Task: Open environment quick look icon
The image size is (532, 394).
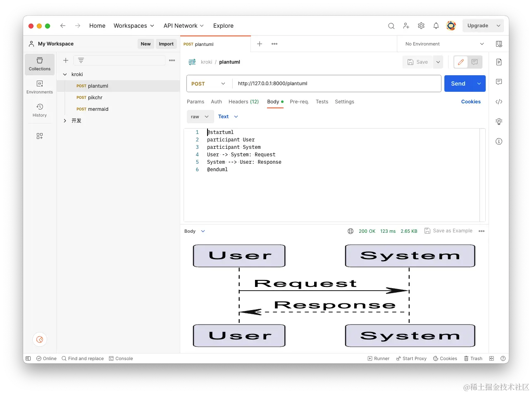Action: pyautogui.click(x=499, y=44)
